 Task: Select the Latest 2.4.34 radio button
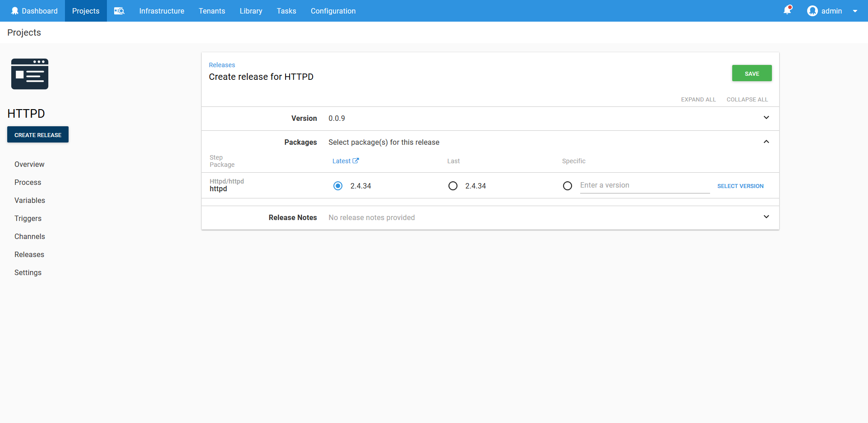tap(338, 186)
